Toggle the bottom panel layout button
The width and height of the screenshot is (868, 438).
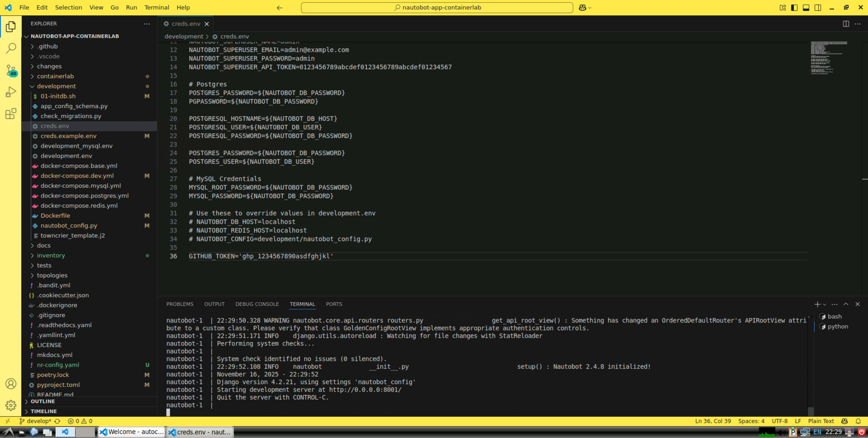(806, 7)
